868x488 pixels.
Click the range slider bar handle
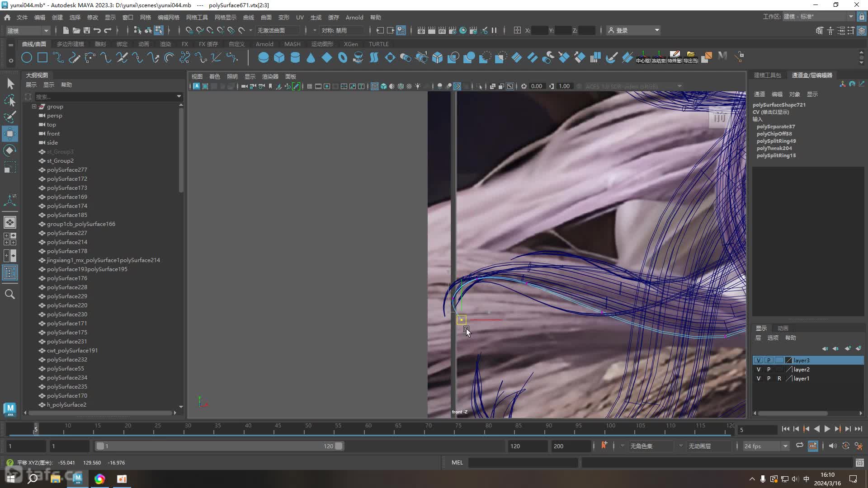219,446
